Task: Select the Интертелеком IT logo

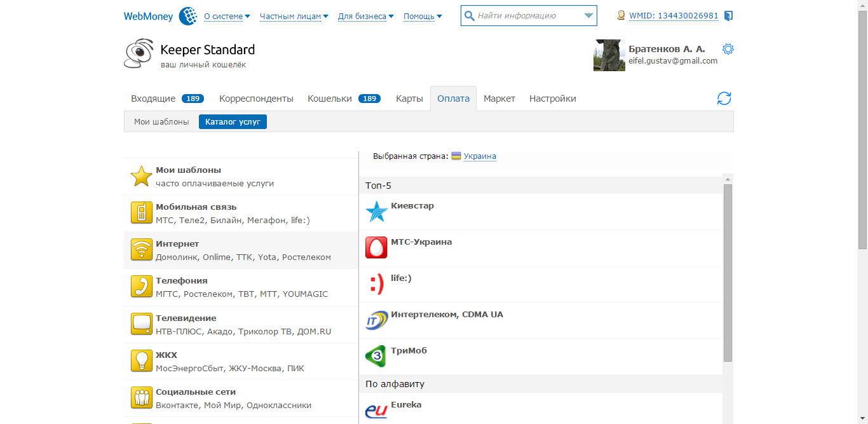Action: 376,320
